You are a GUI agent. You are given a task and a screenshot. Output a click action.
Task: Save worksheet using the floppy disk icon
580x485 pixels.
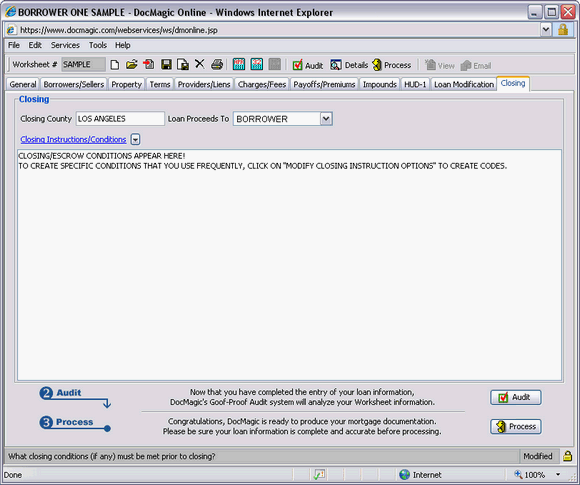[x=166, y=65]
